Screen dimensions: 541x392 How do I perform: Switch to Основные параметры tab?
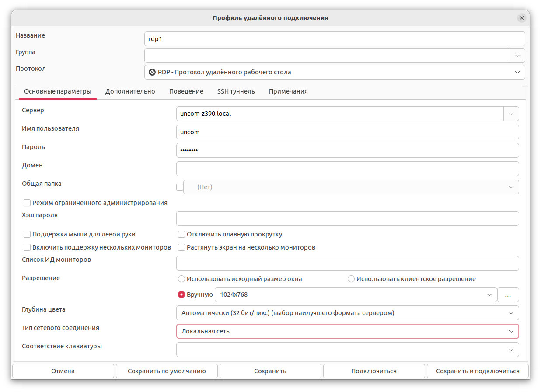(58, 91)
